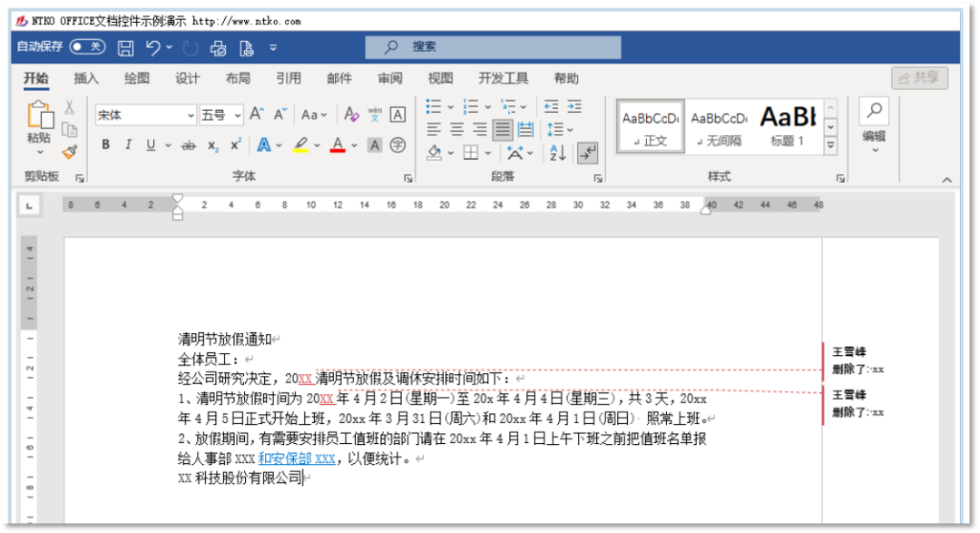Toggle italic formatting

click(x=128, y=143)
